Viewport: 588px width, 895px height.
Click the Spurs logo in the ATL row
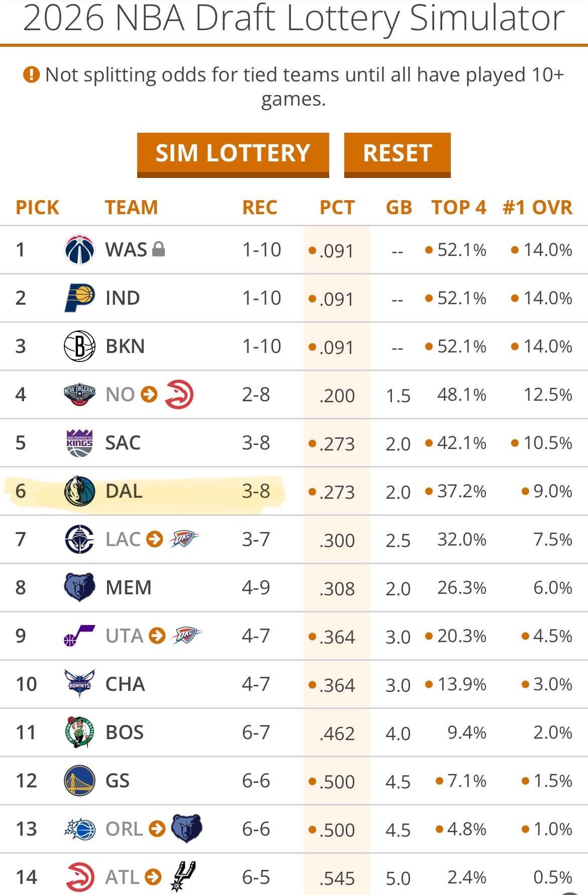[183, 876]
